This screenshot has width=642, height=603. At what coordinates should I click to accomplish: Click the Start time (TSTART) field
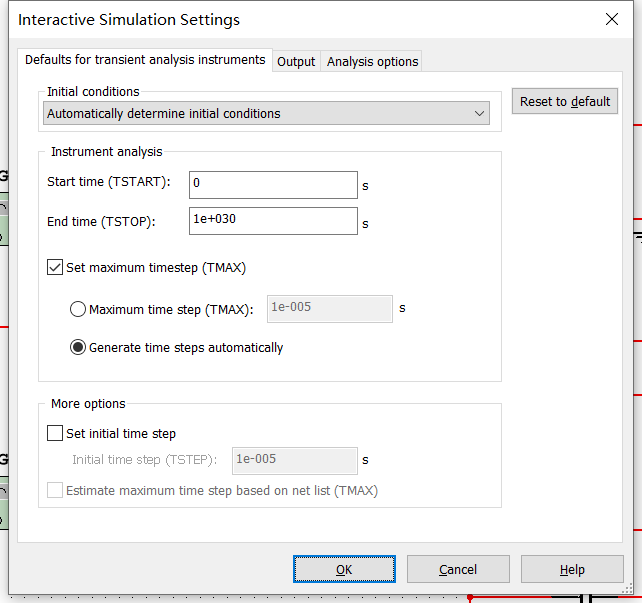point(272,184)
